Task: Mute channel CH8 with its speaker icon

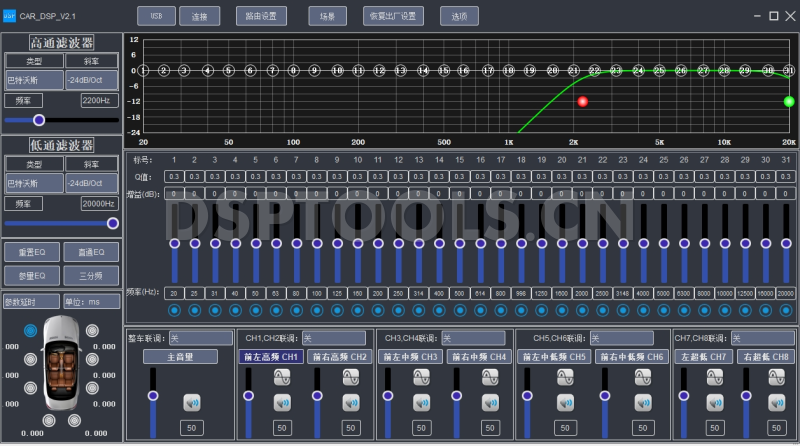Action: 776,402
